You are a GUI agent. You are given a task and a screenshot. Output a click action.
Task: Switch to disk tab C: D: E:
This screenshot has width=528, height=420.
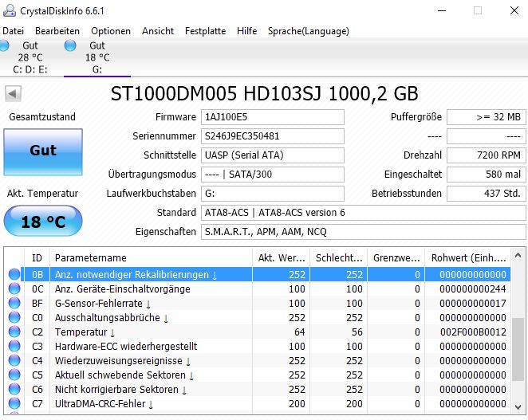click(x=30, y=57)
